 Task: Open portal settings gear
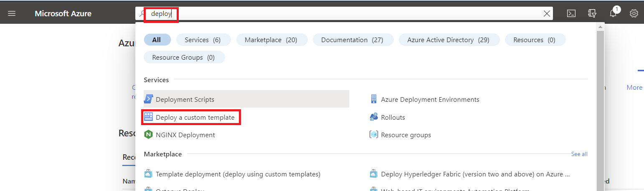tap(634, 13)
